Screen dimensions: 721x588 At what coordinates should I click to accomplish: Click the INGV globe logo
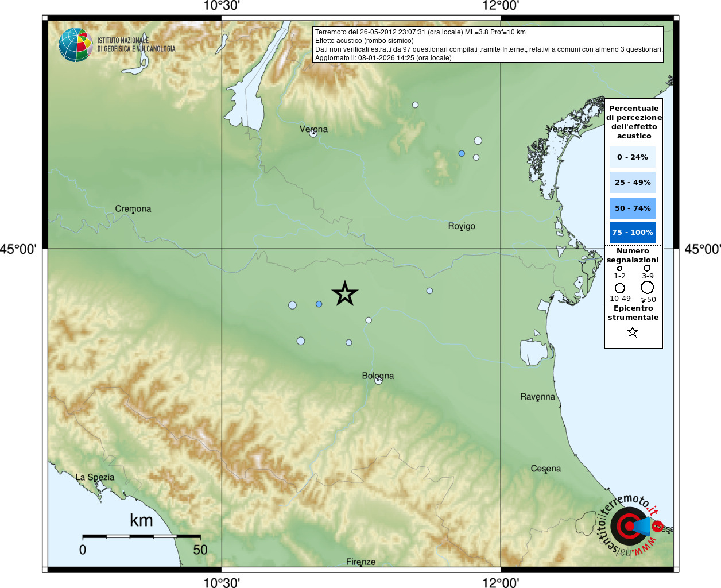(75, 45)
